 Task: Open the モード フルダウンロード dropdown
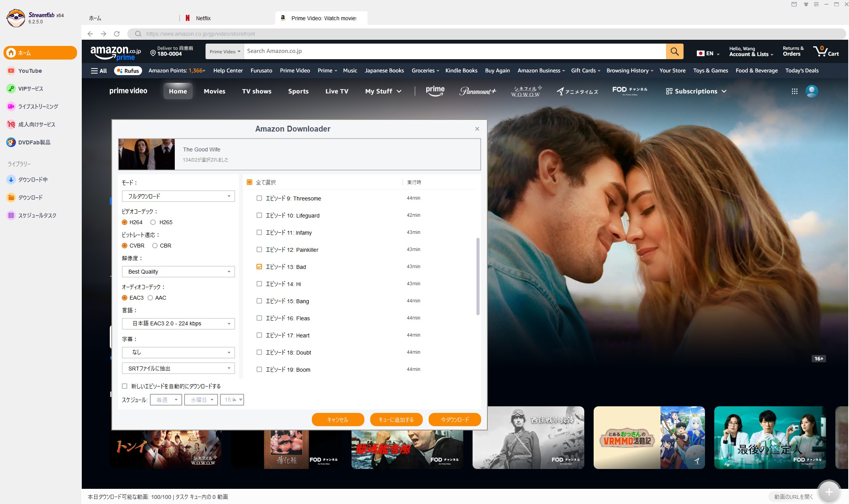pyautogui.click(x=178, y=196)
